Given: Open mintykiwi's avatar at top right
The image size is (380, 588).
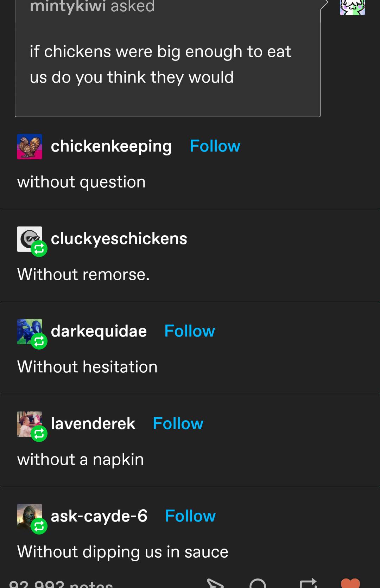Looking at the screenshot, I should click(x=353, y=7).
